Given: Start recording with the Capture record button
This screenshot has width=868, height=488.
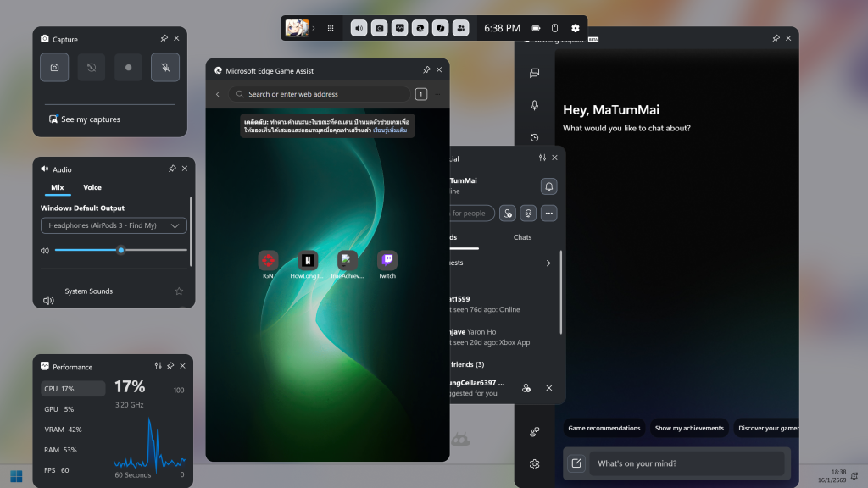Looking at the screenshot, I should (128, 67).
